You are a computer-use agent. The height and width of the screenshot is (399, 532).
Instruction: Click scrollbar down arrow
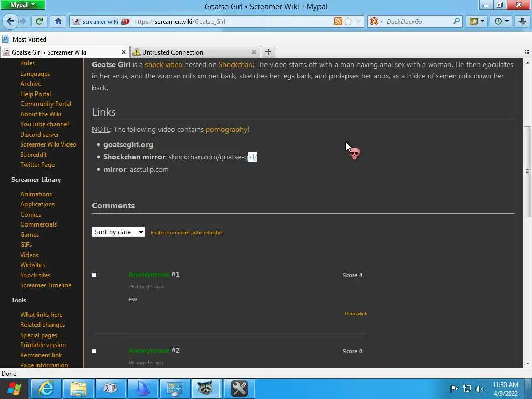click(x=527, y=364)
